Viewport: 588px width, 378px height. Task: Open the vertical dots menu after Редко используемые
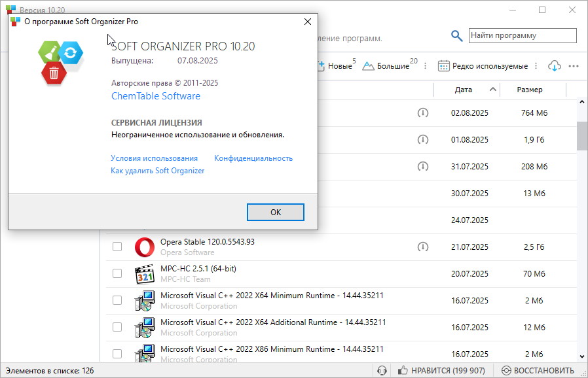(x=536, y=66)
